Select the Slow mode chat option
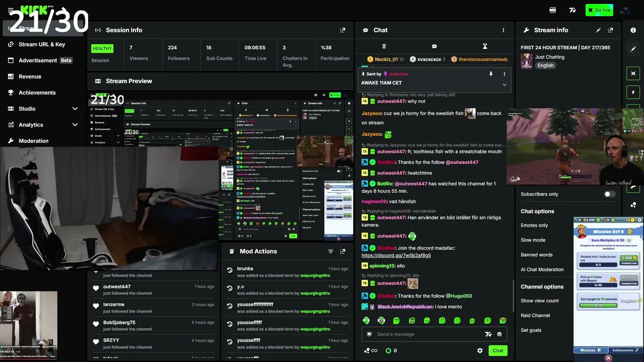The width and height of the screenshot is (644, 362). point(533,240)
